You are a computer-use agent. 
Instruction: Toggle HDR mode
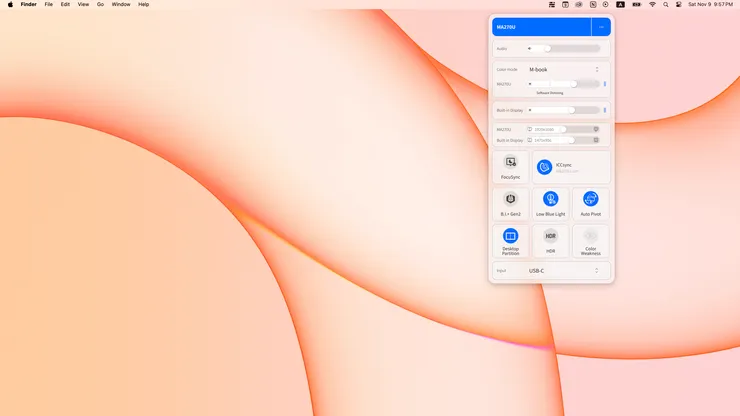[x=550, y=241]
